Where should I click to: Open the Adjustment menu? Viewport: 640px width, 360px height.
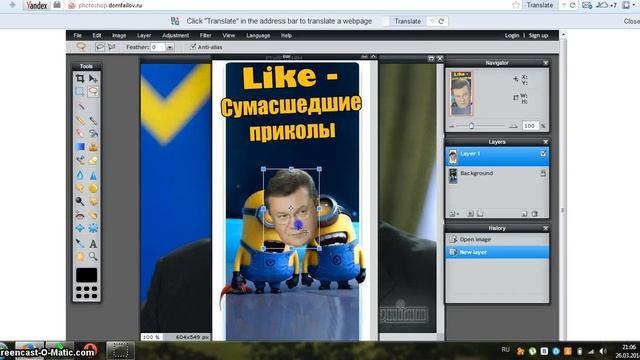click(x=176, y=36)
